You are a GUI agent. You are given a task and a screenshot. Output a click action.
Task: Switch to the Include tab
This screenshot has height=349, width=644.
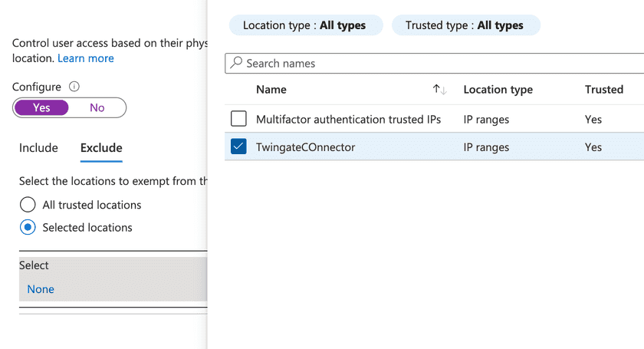38,148
